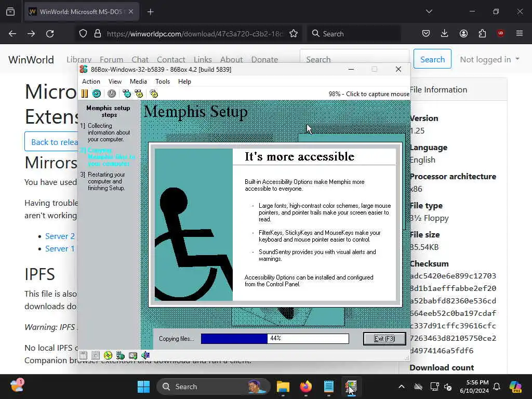Open the Action menu in 86Box

pos(91,82)
